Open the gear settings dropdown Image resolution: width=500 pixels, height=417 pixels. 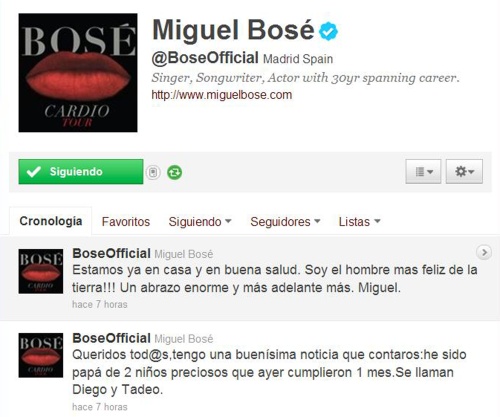pyautogui.click(x=464, y=171)
